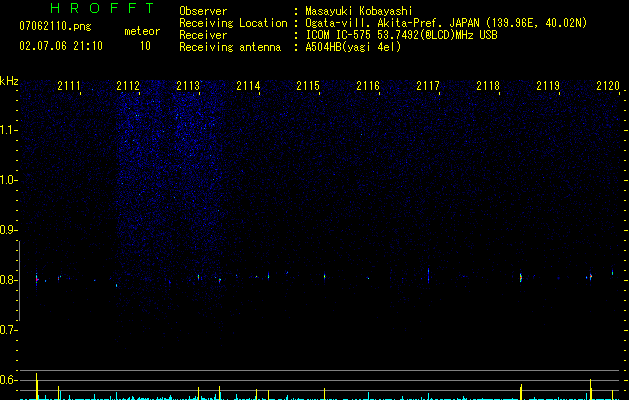This screenshot has width=629, height=400.
Task: Click time marker 2116
Action: coord(368,85)
